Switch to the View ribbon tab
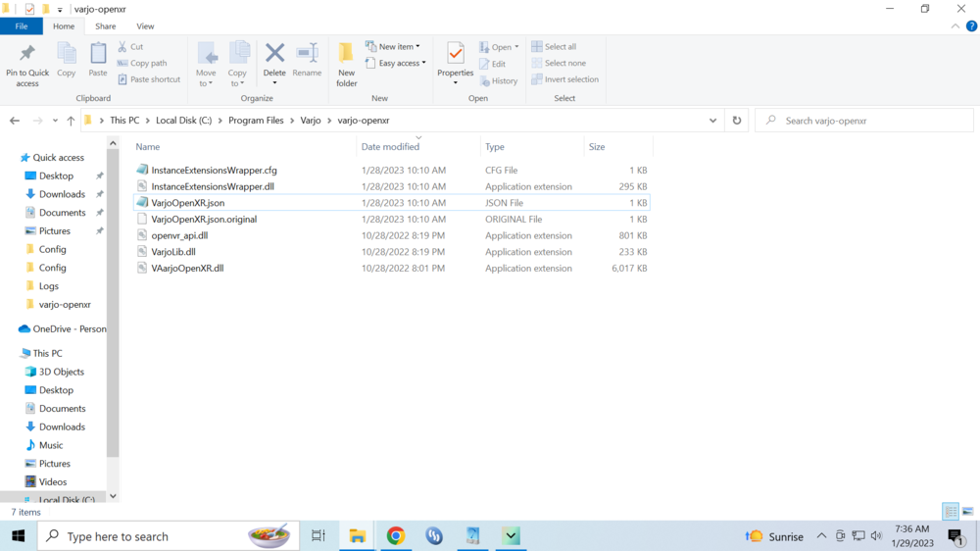Screen dimensions: 980x551 145,26
